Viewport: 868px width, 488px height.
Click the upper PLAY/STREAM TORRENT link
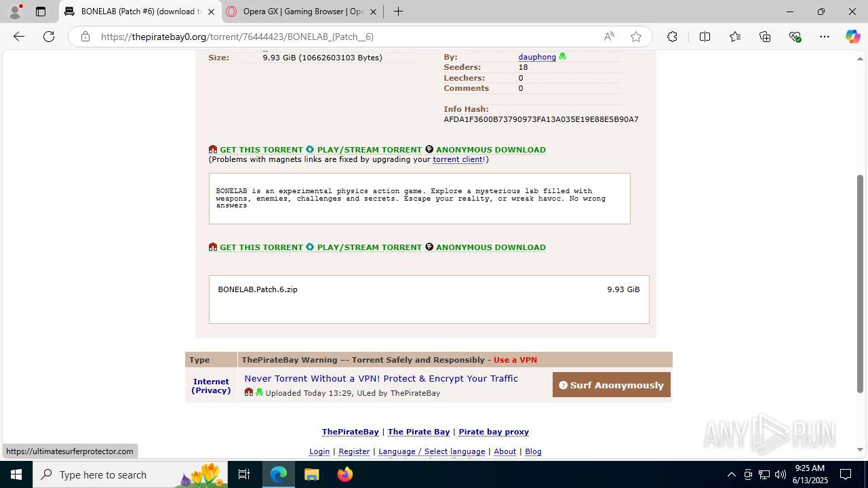click(370, 150)
